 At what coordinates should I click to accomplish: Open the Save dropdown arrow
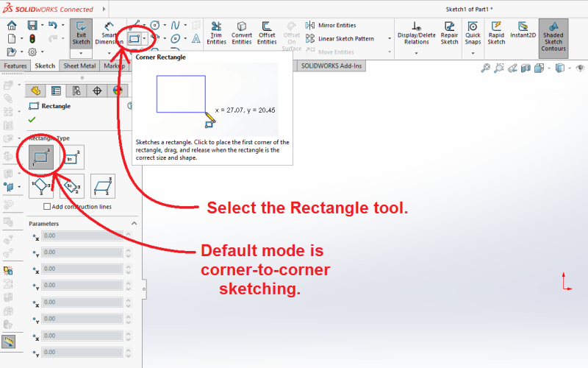tap(43, 25)
